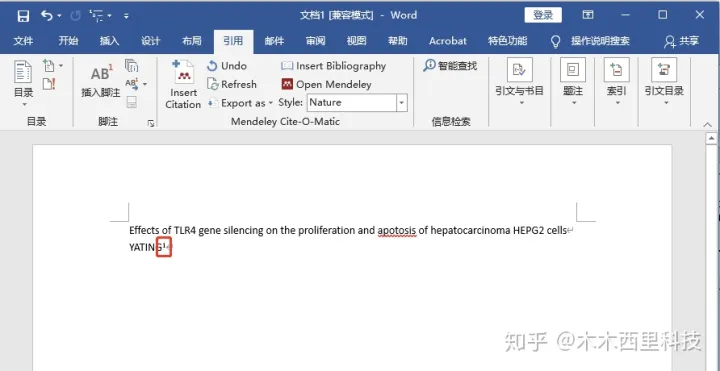This screenshot has height=371, width=720.
Task: Switch to the Acrobat tab
Action: (x=448, y=41)
